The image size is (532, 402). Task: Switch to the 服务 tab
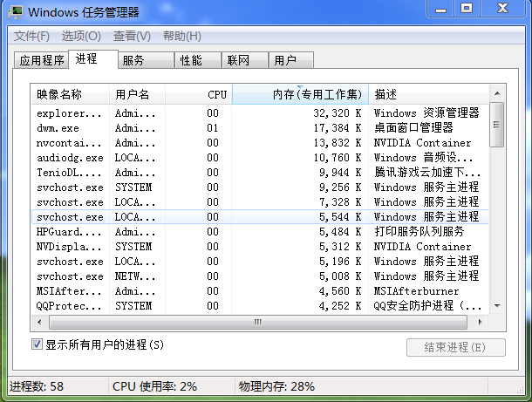pos(146,60)
